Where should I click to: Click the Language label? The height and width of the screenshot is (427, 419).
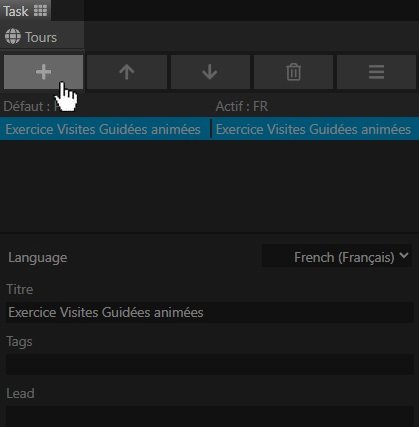38,258
